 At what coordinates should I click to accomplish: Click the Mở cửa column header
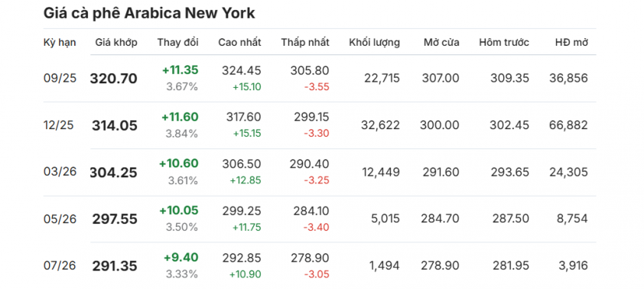pos(441,42)
